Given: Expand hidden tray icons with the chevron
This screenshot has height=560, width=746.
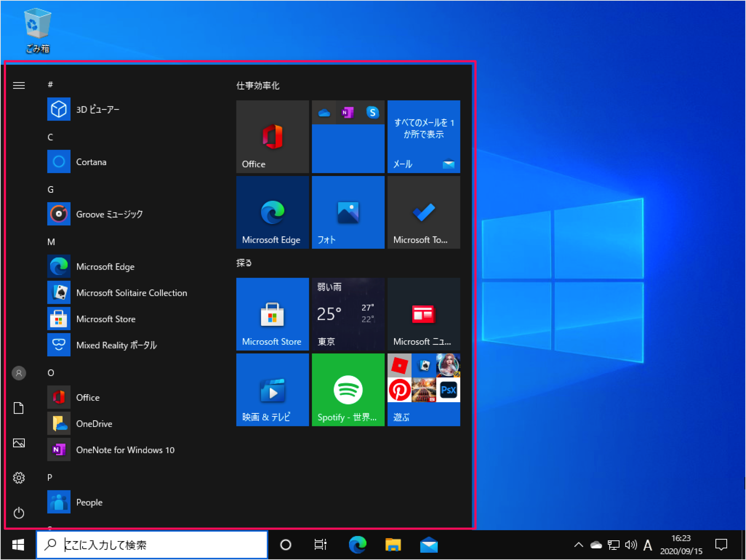Looking at the screenshot, I should click(578, 545).
